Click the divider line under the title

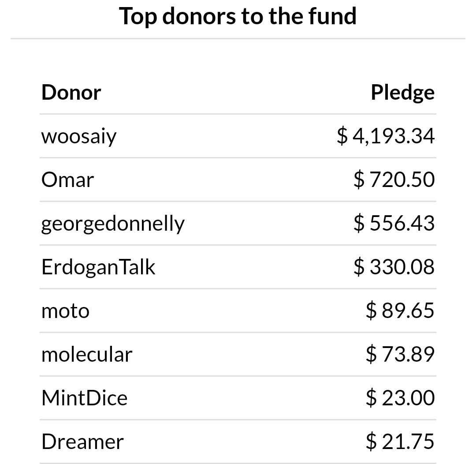[x=238, y=38]
